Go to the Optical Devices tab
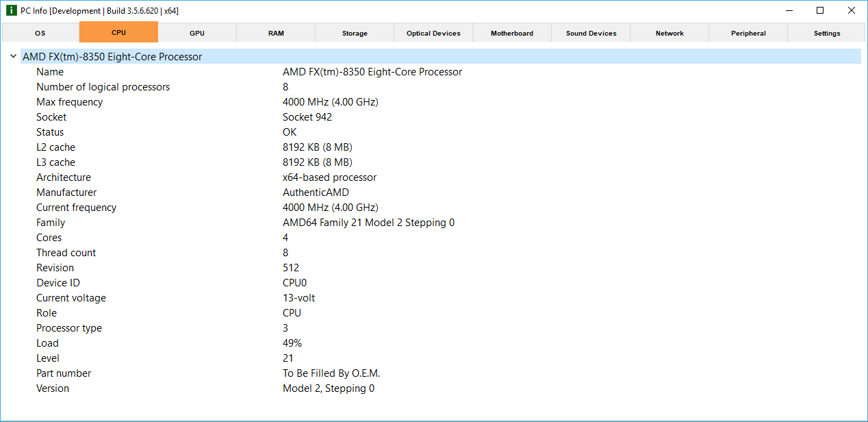 (x=433, y=33)
